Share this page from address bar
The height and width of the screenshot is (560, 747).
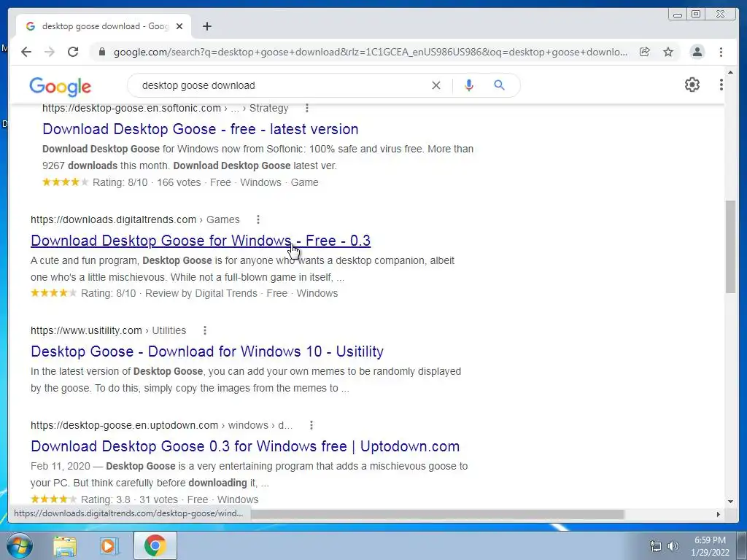coord(645,52)
